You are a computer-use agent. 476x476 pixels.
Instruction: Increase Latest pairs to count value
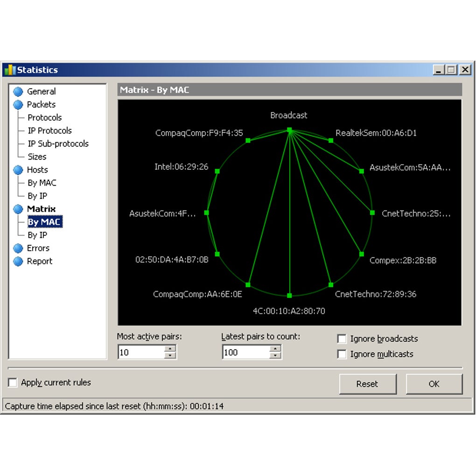pyautogui.click(x=275, y=349)
